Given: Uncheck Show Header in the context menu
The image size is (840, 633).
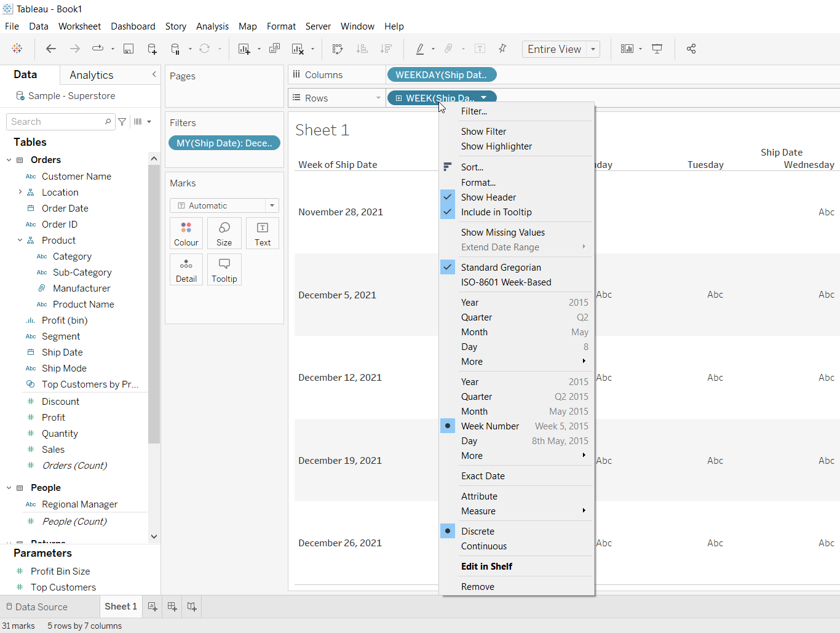Looking at the screenshot, I should pos(488,197).
